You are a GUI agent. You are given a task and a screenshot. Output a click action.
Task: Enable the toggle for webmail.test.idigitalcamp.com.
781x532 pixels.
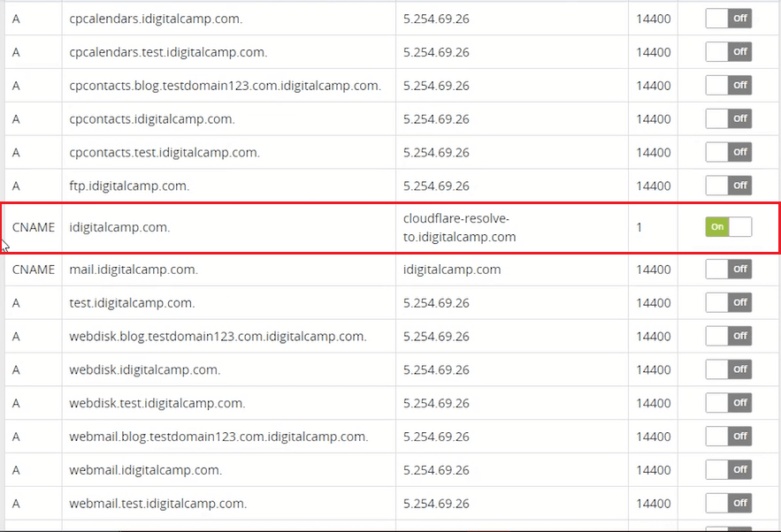[728, 503]
